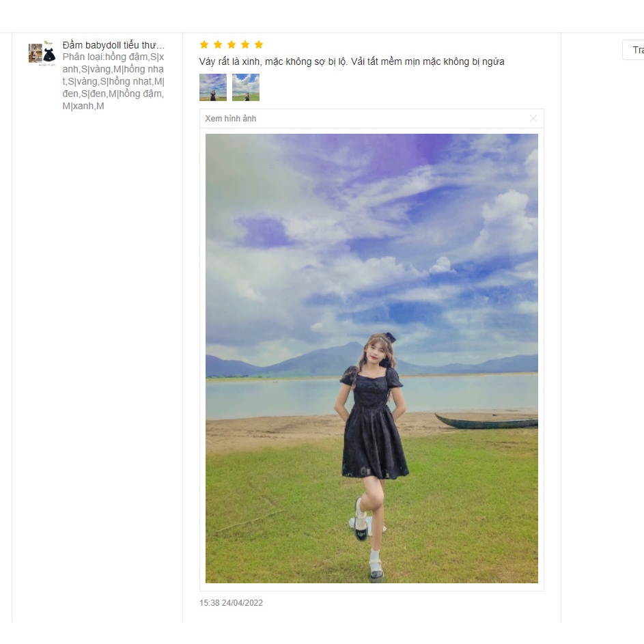Click the fifth rating star
The image size is (644, 644).
259,44
